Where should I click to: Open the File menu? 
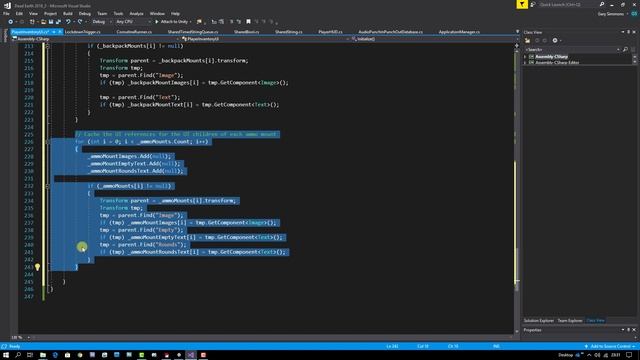click(6, 13)
